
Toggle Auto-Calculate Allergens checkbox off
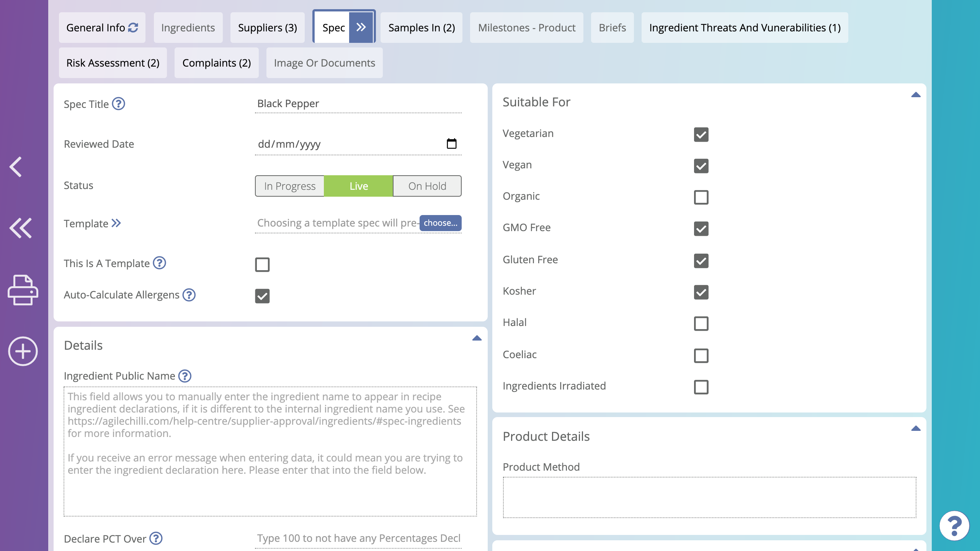[262, 296]
